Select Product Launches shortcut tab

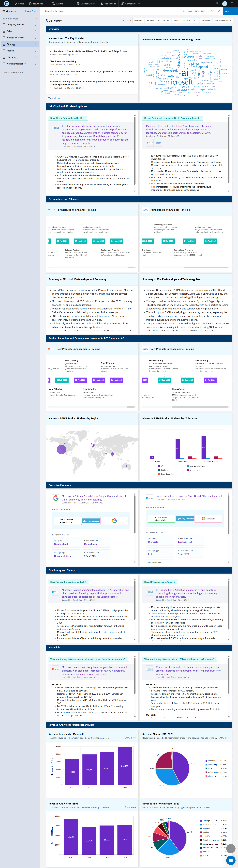click(185, 21)
